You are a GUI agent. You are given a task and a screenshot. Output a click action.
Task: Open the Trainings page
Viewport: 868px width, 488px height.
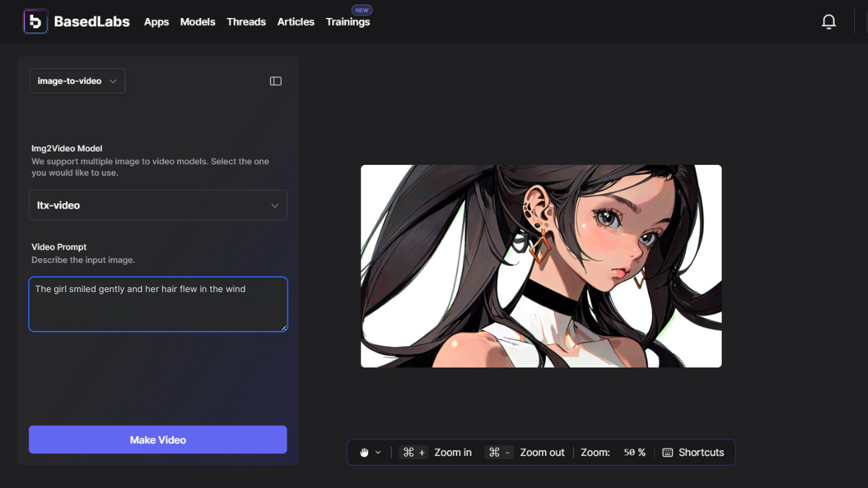(348, 22)
